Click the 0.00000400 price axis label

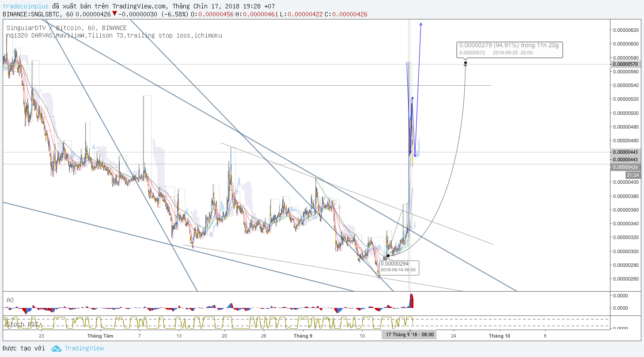pyautogui.click(x=626, y=182)
